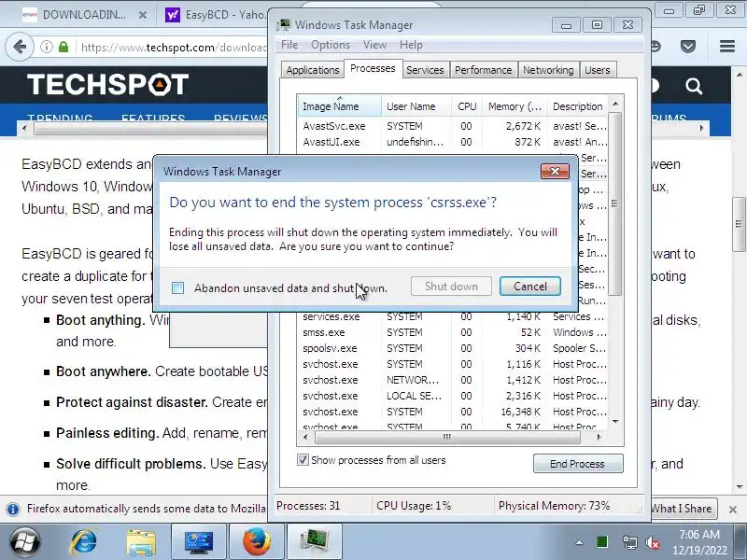Toggle 'Show processes from all users' checkbox
Screen dimensions: 747x560
303,459
